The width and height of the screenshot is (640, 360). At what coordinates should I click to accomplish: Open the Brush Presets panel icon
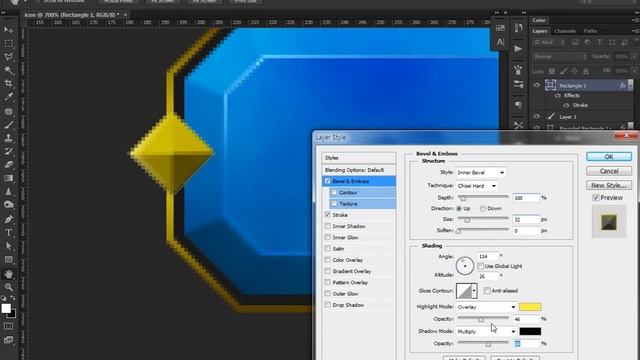(518, 84)
